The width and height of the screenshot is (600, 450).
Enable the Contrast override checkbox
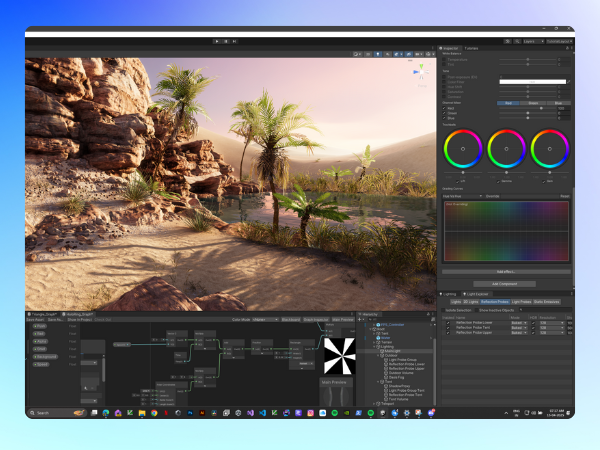coord(444,97)
